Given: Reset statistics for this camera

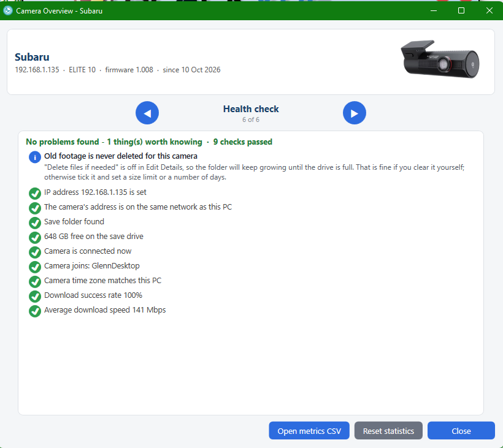Looking at the screenshot, I should tap(388, 431).
